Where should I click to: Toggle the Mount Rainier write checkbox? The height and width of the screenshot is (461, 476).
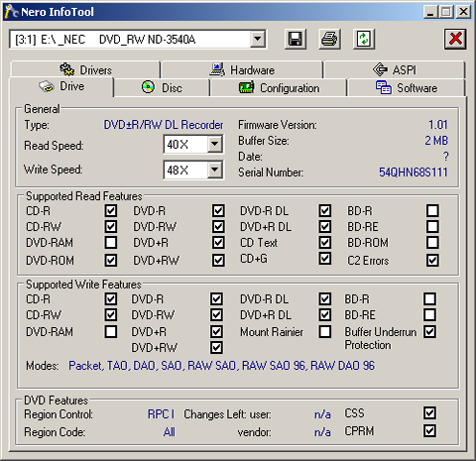click(325, 331)
